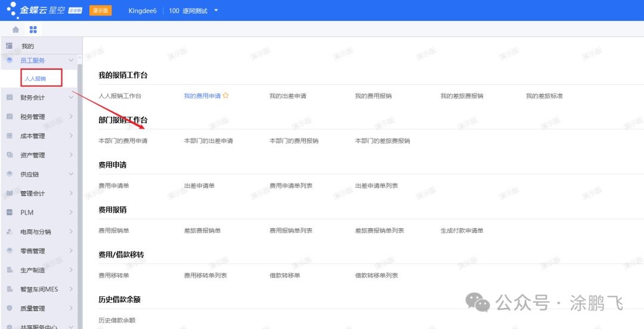Click the Kingdee cloud logo
This screenshot has width=644, height=329.
click(x=12, y=10)
